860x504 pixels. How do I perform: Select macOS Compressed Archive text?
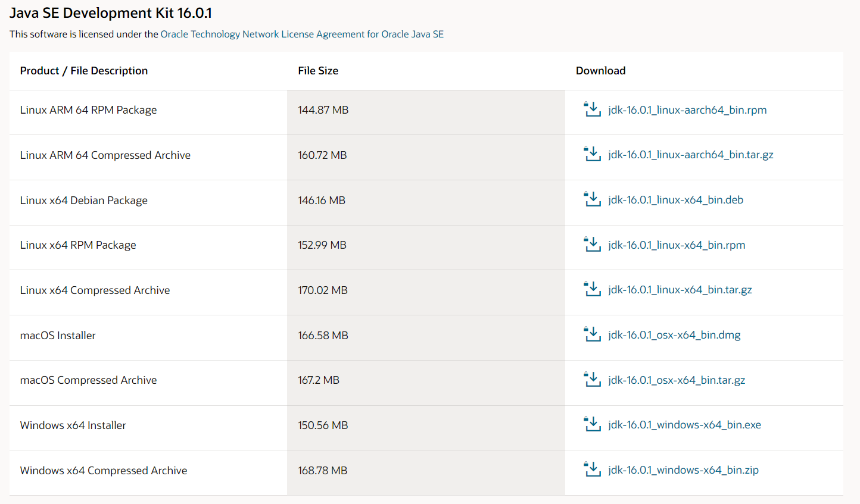(x=89, y=380)
